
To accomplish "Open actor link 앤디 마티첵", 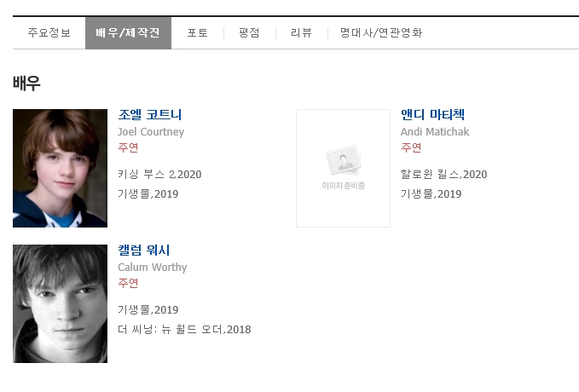I will tap(433, 114).
